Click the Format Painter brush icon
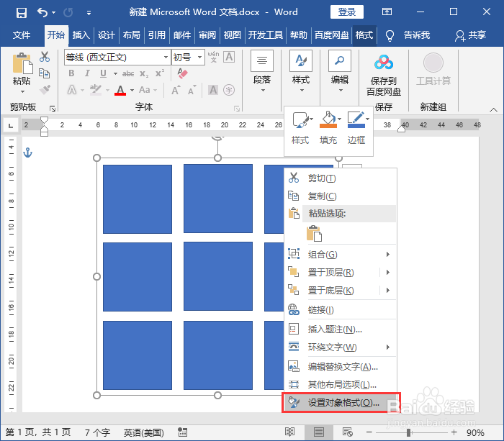 click(45, 90)
